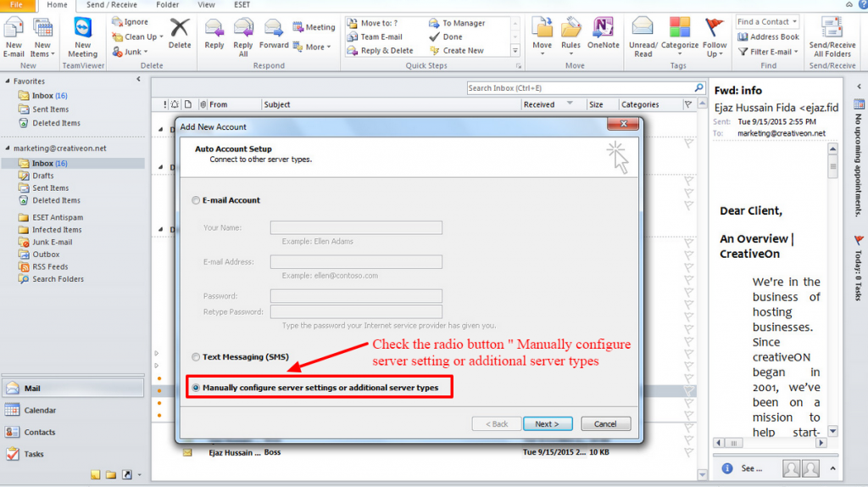
Task: Open the More respond options
Action: point(312,48)
